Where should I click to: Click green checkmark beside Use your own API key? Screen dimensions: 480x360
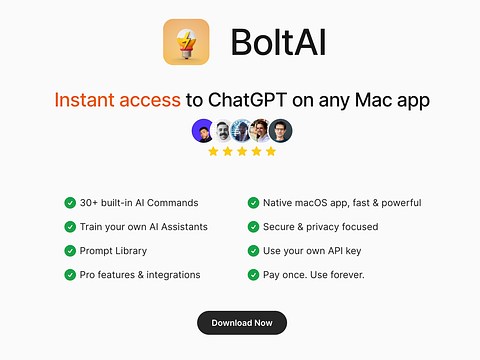253,251
